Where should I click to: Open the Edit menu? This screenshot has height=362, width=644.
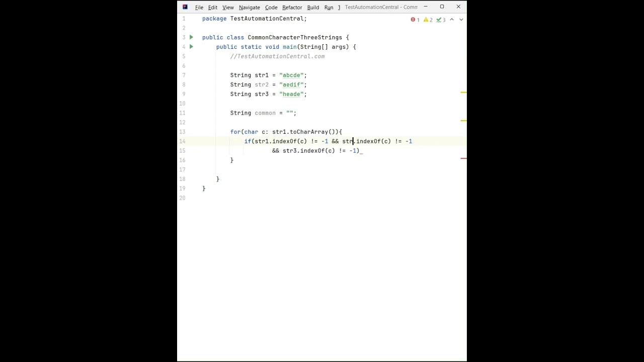coord(213,7)
